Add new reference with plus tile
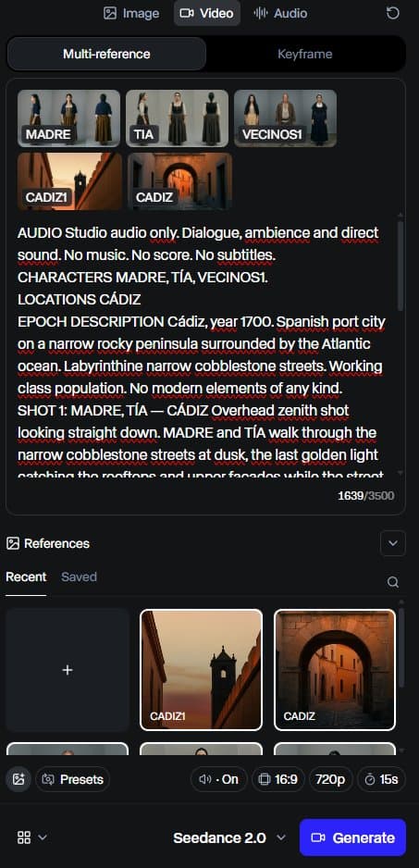This screenshot has height=868, width=419. pyautogui.click(x=68, y=670)
